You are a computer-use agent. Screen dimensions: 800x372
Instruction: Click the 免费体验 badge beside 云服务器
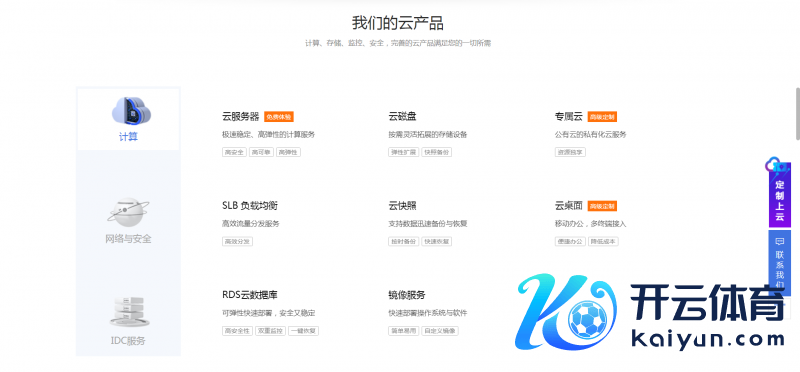[279, 117]
